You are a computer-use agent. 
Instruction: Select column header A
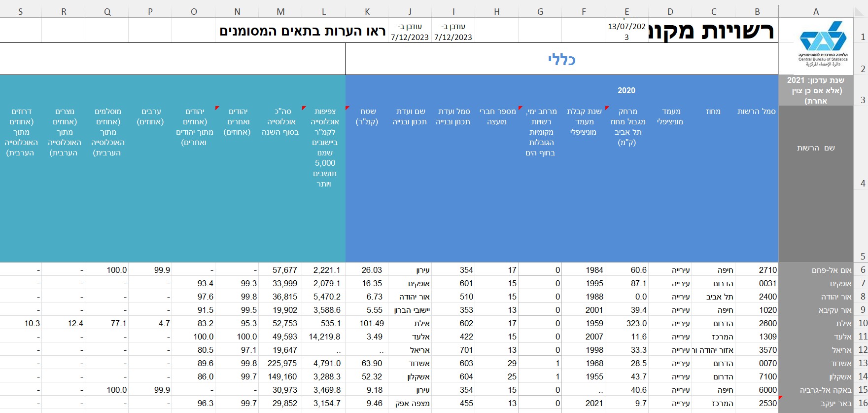(x=816, y=12)
